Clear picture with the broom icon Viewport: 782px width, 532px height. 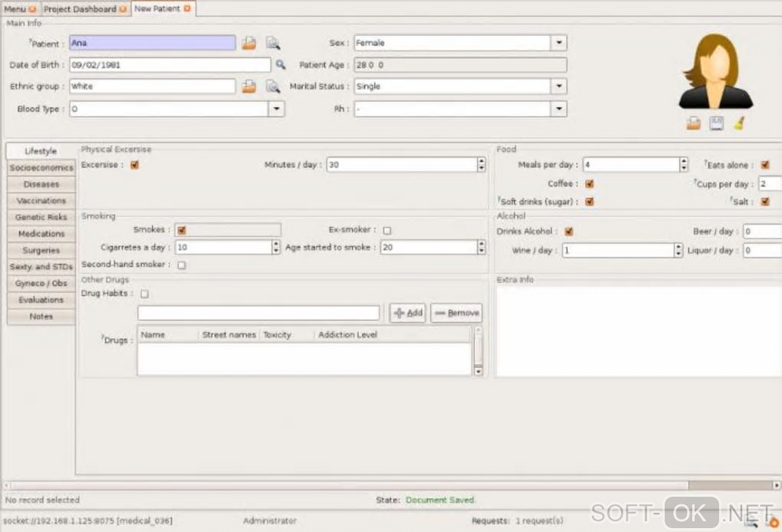(x=739, y=123)
